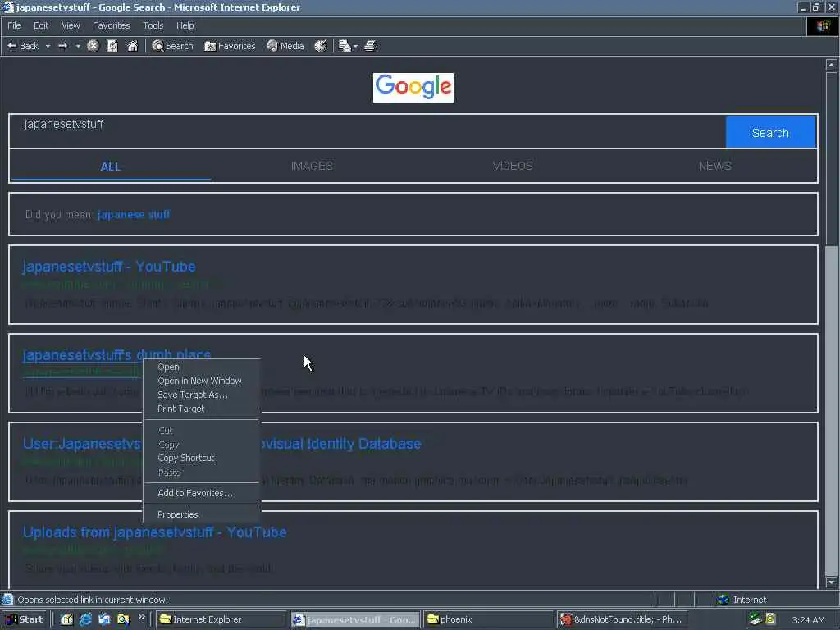840x630 pixels.
Task: Switch to the IMAGES tab
Action: click(312, 166)
